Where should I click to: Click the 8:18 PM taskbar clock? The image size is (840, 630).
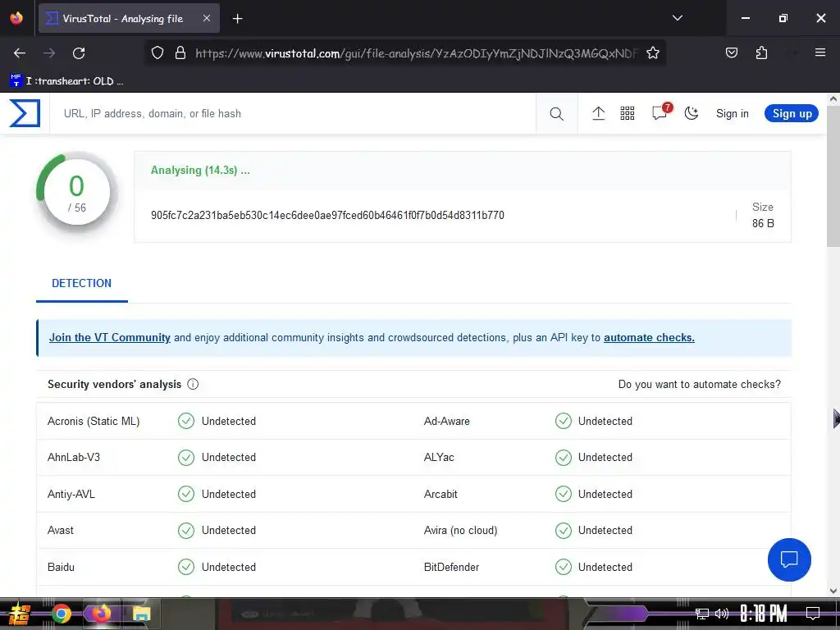[764, 614]
